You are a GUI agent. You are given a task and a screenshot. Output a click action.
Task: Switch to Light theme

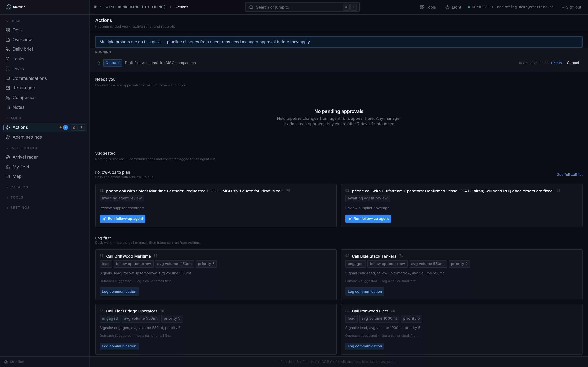click(453, 7)
